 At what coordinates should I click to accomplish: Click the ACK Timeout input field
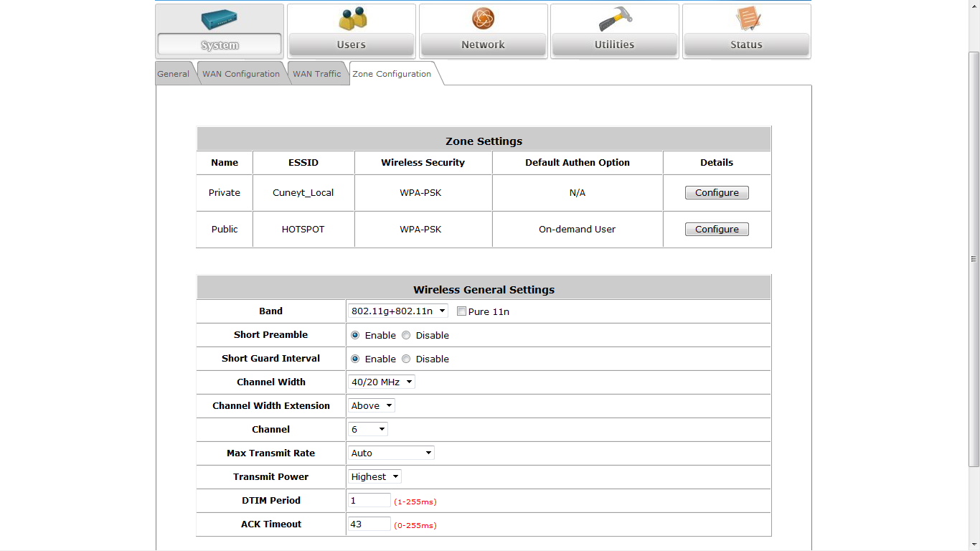(x=369, y=524)
